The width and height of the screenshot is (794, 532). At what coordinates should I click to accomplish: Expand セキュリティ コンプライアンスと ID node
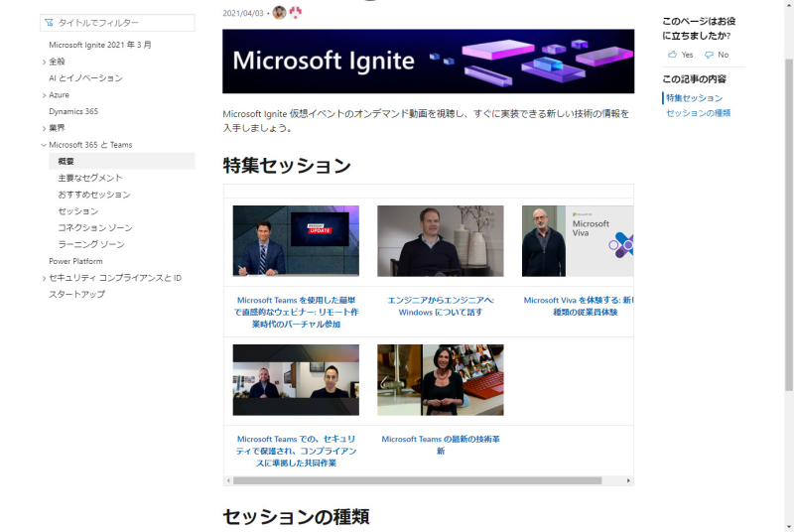tap(44, 278)
